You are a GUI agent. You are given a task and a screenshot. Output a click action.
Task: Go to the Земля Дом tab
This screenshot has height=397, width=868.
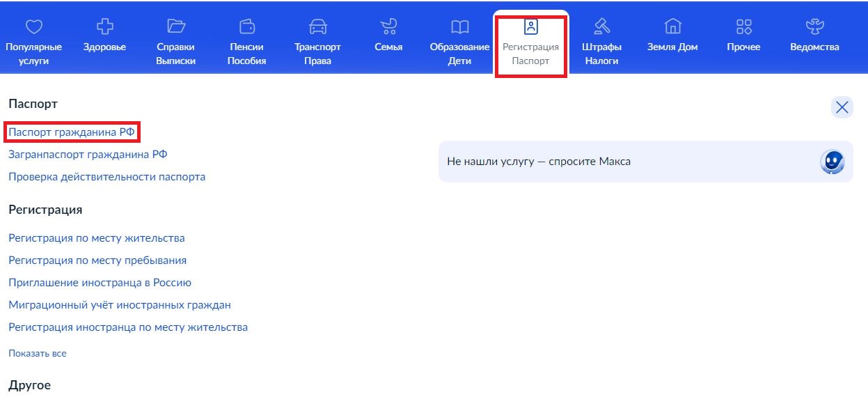coord(672,35)
